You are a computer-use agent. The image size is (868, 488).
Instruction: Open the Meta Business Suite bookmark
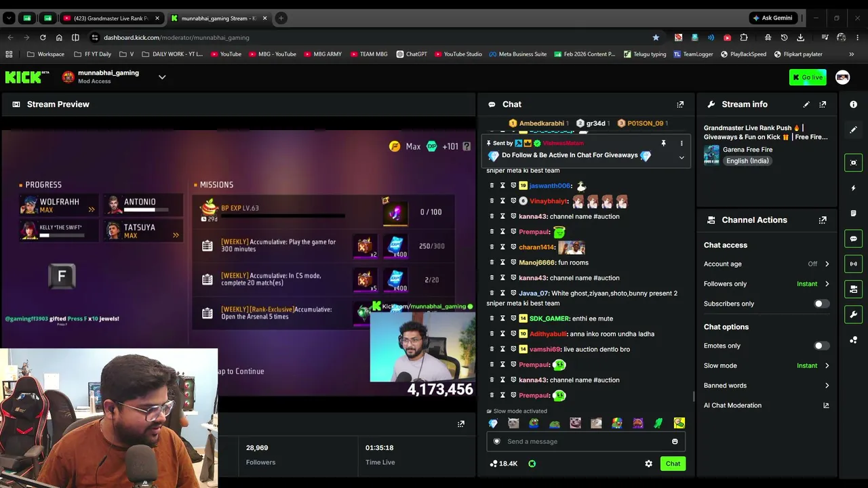pos(517,54)
